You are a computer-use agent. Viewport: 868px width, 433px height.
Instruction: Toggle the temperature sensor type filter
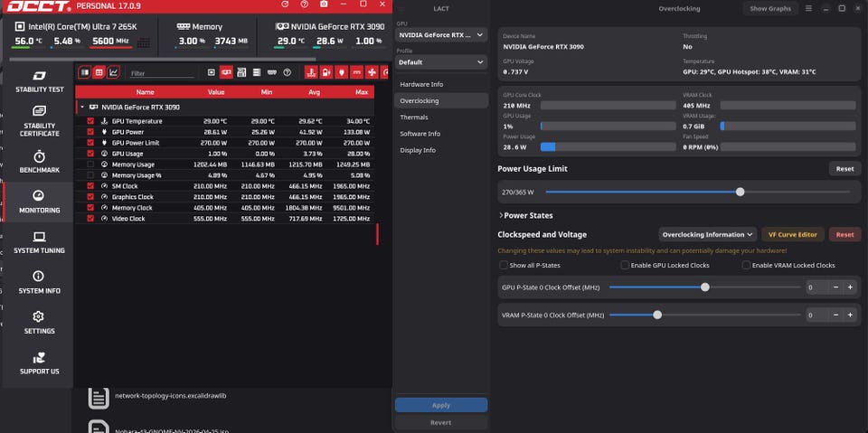point(311,72)
